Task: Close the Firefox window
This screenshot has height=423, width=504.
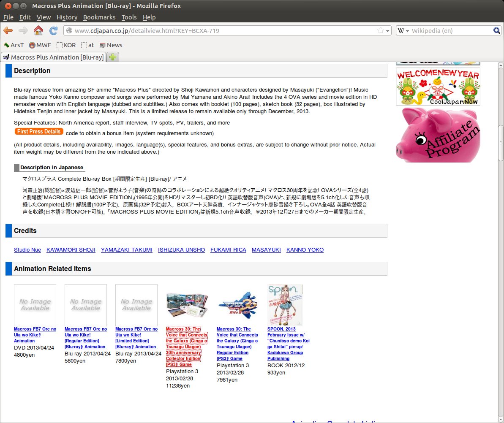Action: pyautogui.click(x=8, y=6)
